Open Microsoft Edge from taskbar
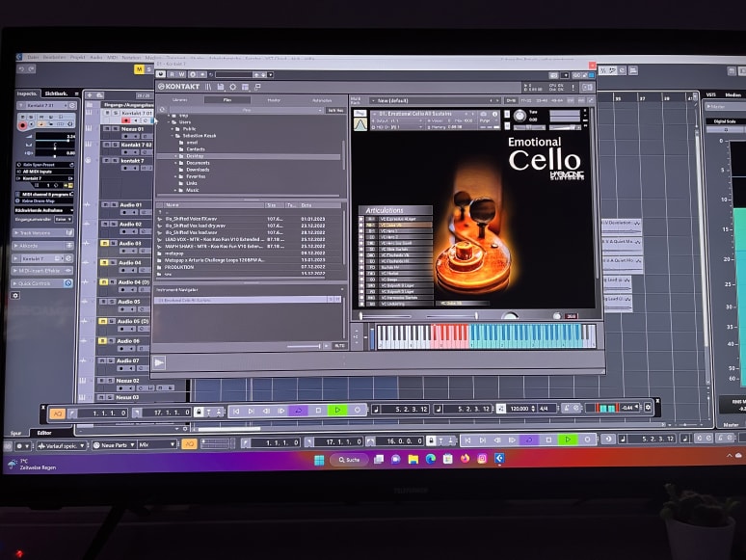This screenshot has height=560, width=746. click(431, 459)
